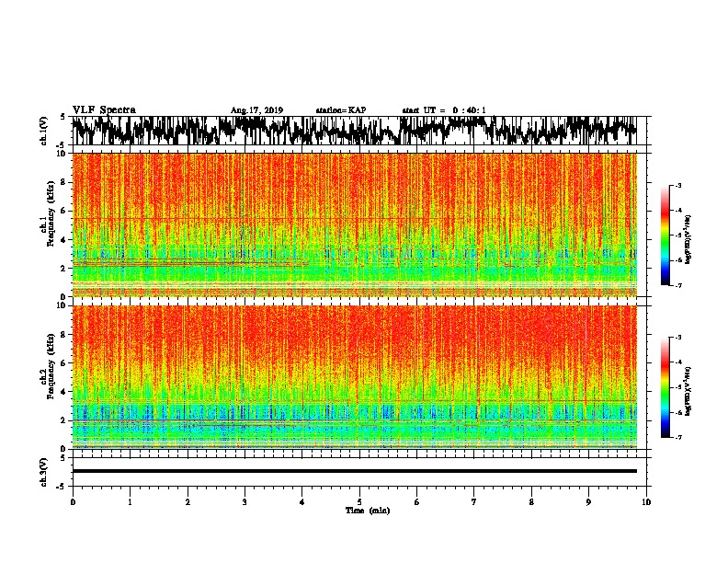Click the time axis tick label '1'

click(x=130, y=502)
